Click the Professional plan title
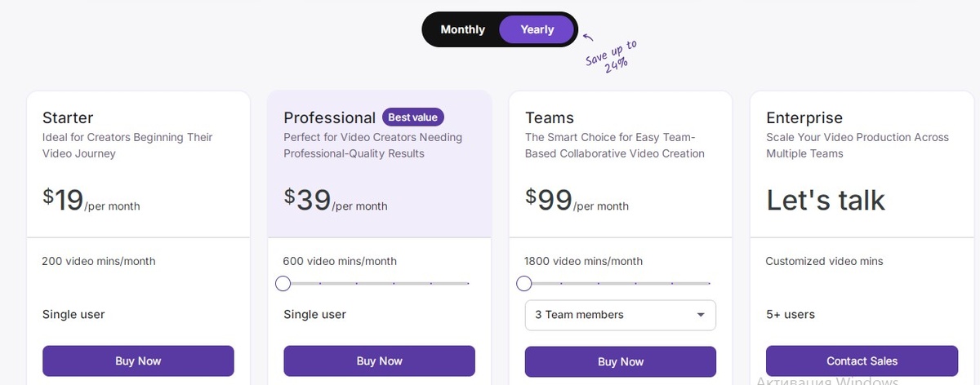Image resolution: width=980 pixels, height=385 pixels. (329, 117)
